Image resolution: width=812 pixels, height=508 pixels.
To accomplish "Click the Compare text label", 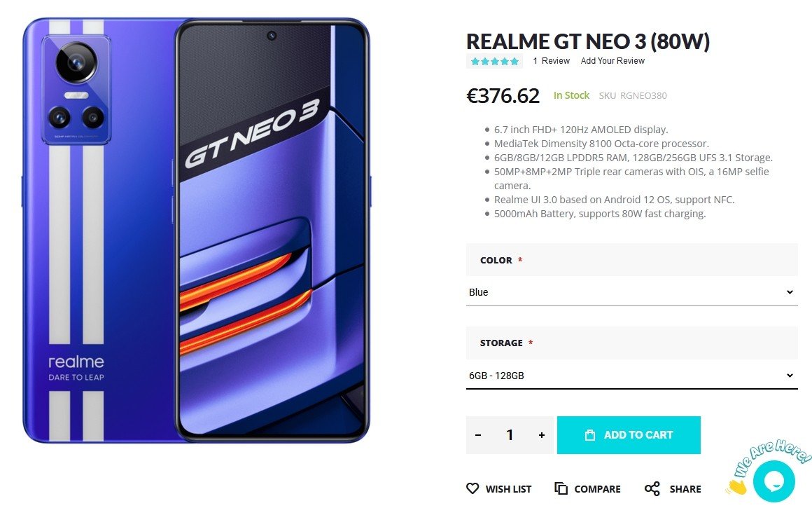I will point(597,489).
